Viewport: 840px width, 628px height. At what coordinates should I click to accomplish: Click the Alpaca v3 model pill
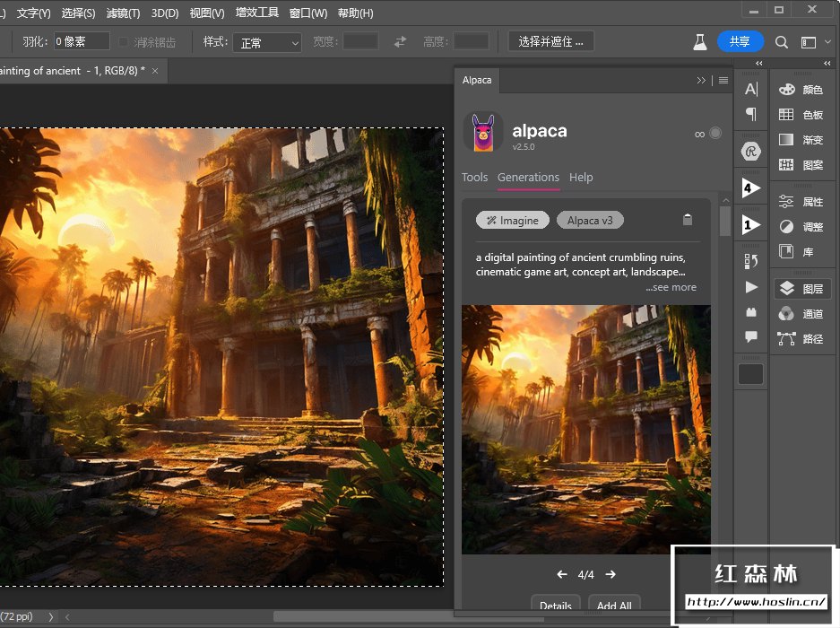590,221
